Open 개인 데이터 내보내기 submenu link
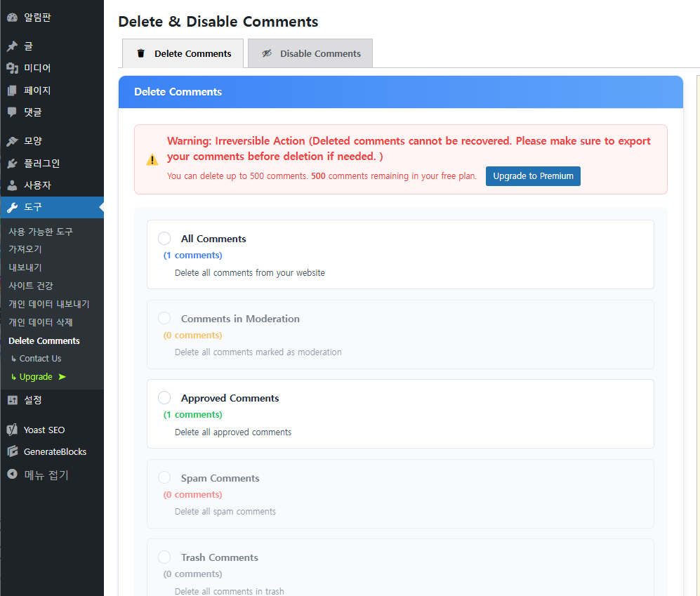The height and width of the screenshot is (596, 700). point(49,304)
